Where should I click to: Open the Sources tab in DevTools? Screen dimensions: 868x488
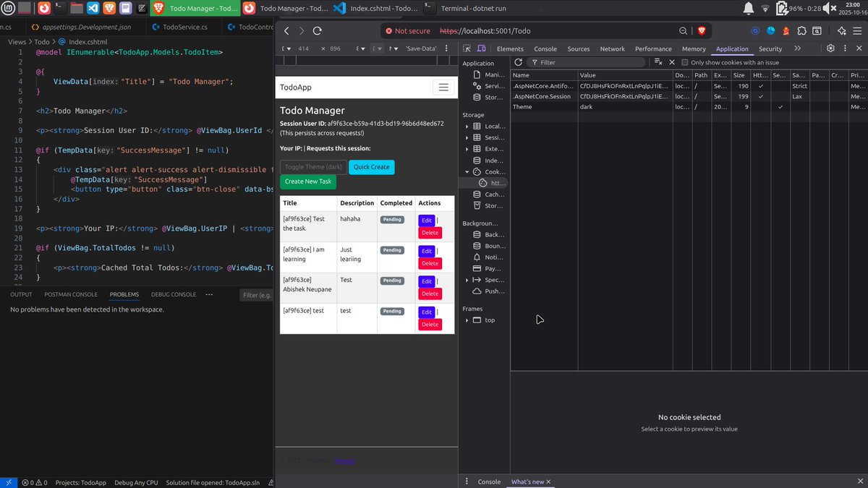pyautogui.click(x=579, y=48)
